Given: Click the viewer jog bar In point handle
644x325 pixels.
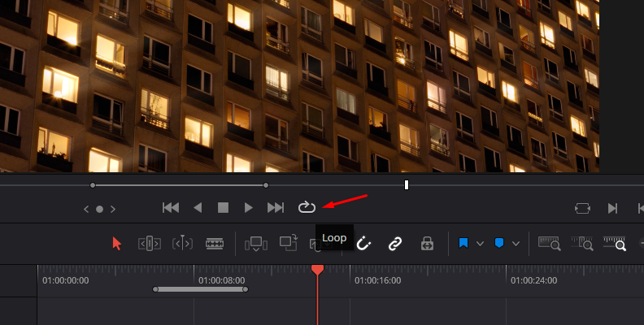Looking at the screenshot, I should 93,185.
